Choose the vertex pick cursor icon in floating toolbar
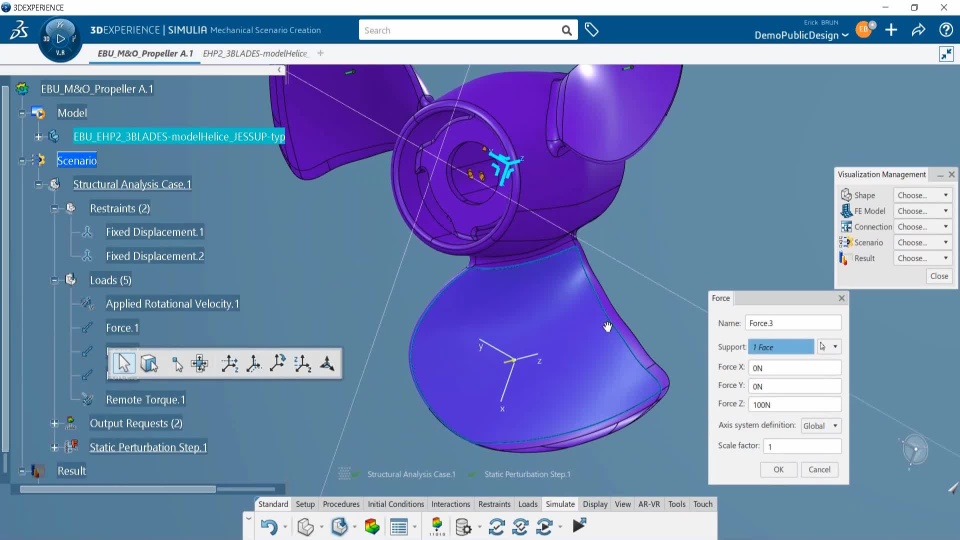960x540 pixels. (177, 364)
